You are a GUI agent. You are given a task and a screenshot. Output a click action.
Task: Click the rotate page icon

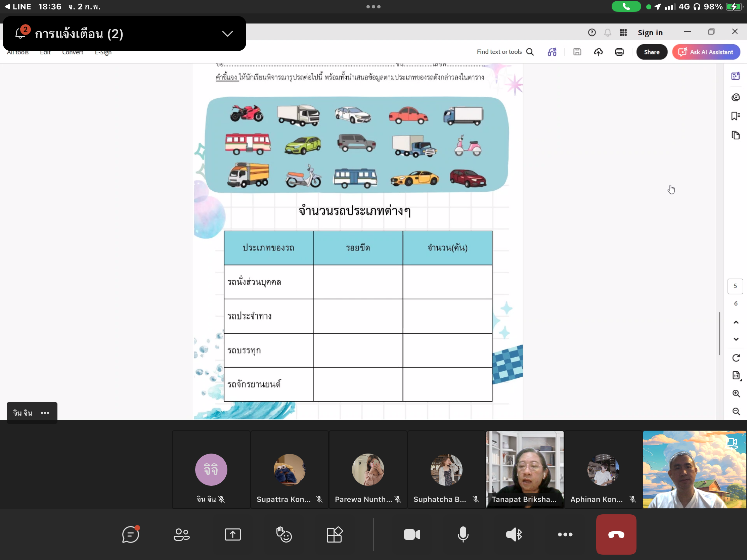[736, 358]
